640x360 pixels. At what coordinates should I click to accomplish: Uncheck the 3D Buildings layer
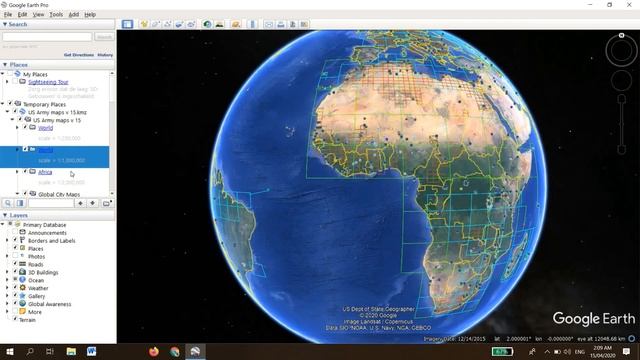pyautogui.click(x=15, y=272)
